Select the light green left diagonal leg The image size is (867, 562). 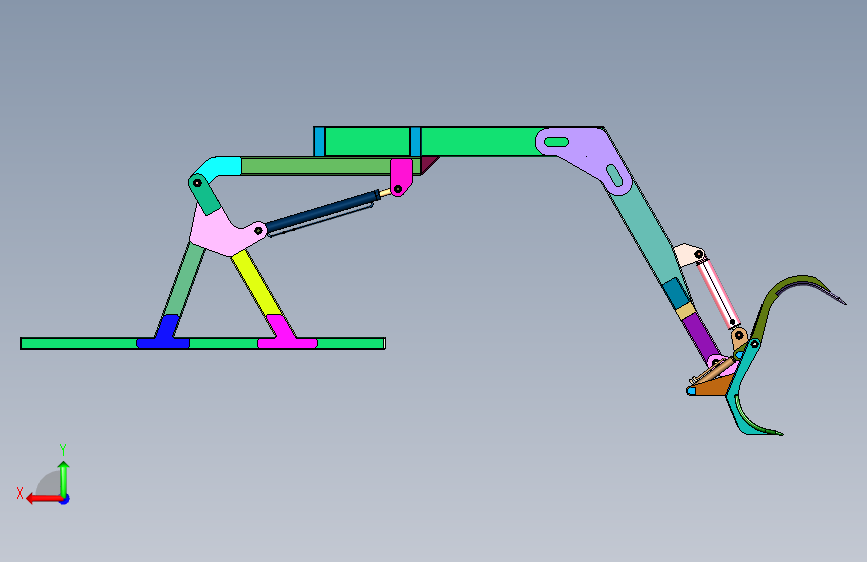click(185, 279)
